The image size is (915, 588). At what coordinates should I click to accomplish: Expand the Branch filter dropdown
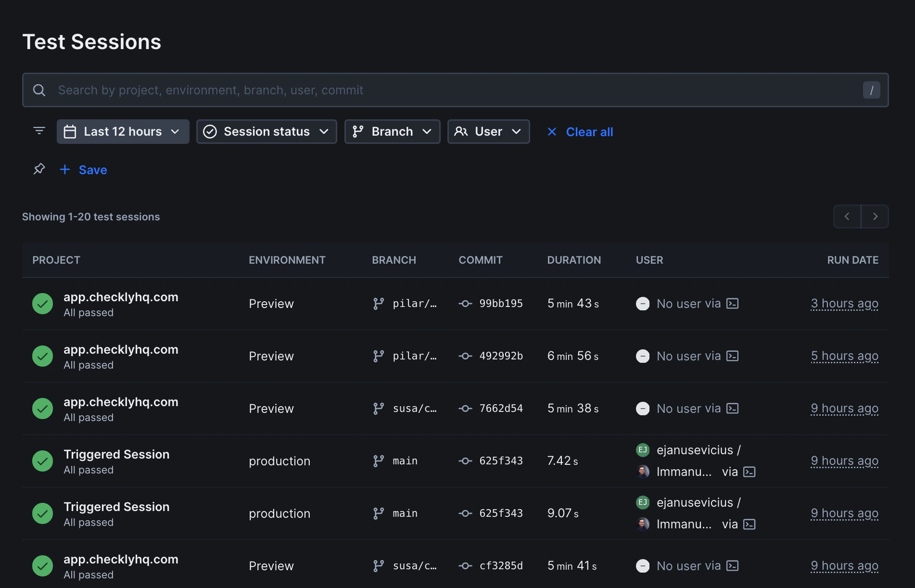(x=392, y=131)
